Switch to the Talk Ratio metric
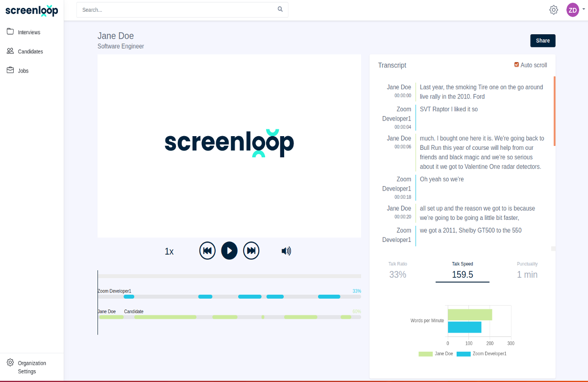 point(397,269)
